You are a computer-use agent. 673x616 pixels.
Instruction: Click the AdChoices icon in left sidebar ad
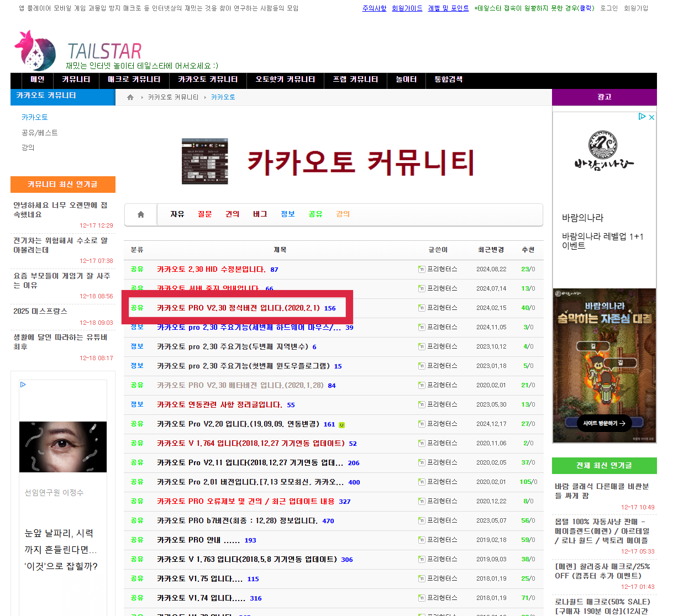[23, 385]
